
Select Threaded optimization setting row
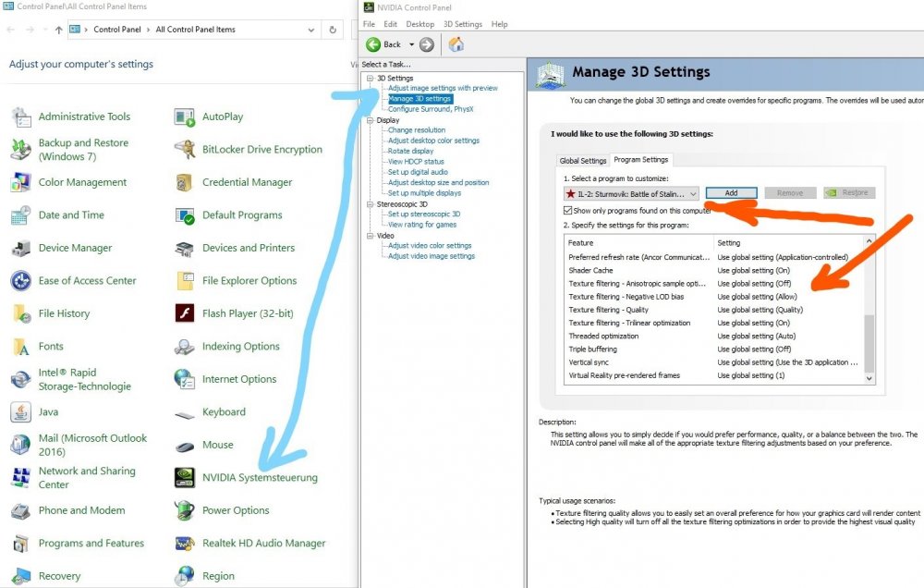[x=713, y=337]
